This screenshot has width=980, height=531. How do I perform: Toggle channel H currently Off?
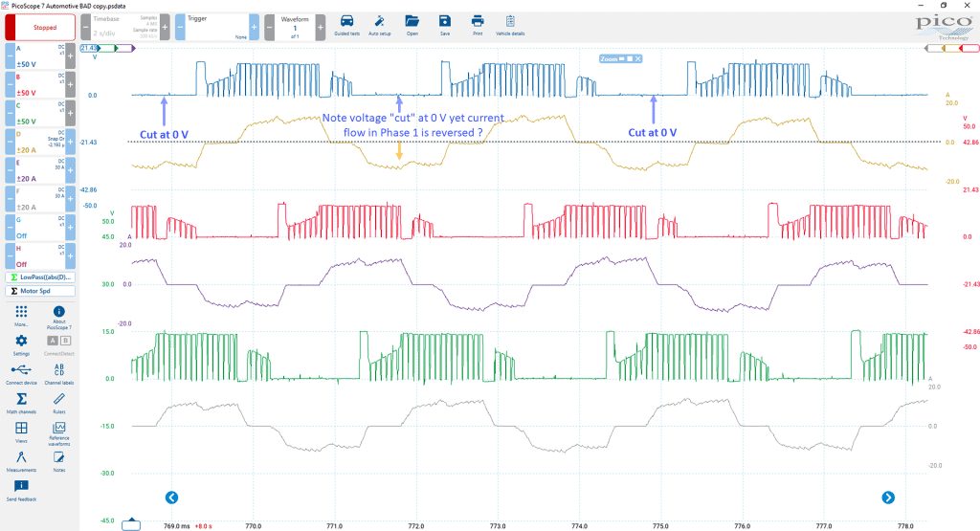coord(40,256)
